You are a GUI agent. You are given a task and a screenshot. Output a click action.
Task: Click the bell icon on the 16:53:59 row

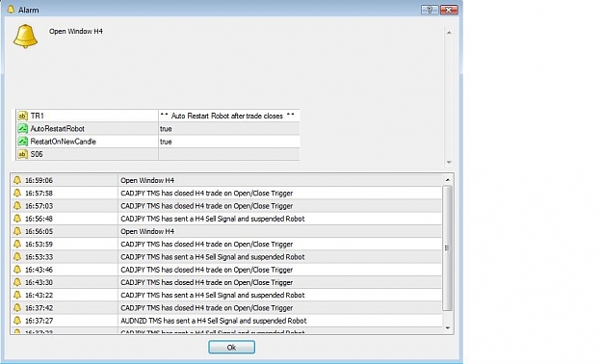click(17, 244)
